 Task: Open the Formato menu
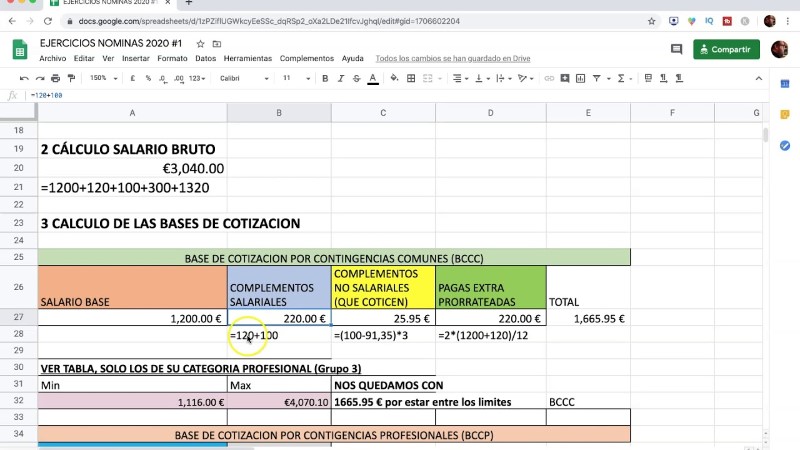click(172, 59)
